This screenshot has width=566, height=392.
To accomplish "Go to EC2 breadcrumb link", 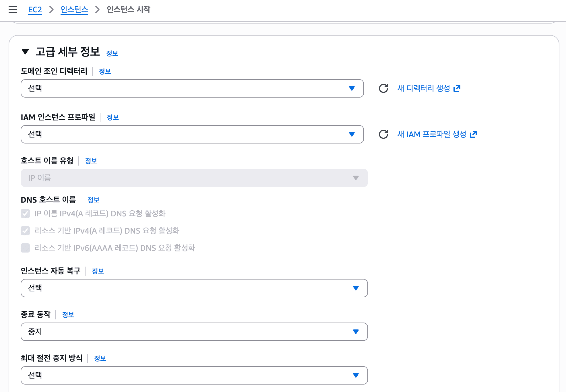I will [35, 9].
